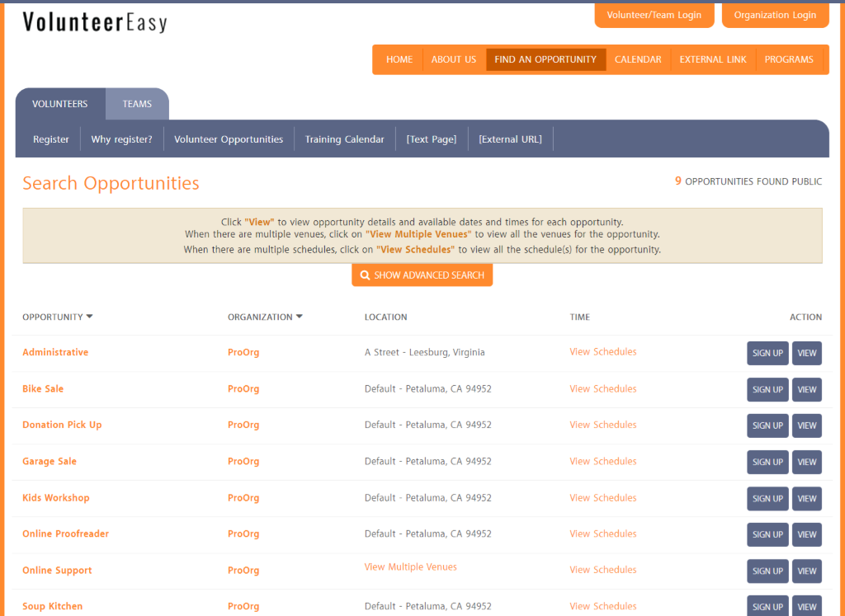This screenshot has width=845, height=616.
Task: View schedules for Administrative
Action: pos(603,351)
